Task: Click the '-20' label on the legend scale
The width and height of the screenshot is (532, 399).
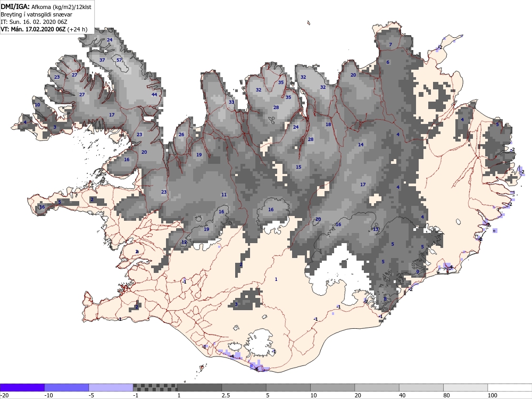Action: coord(4,395)
